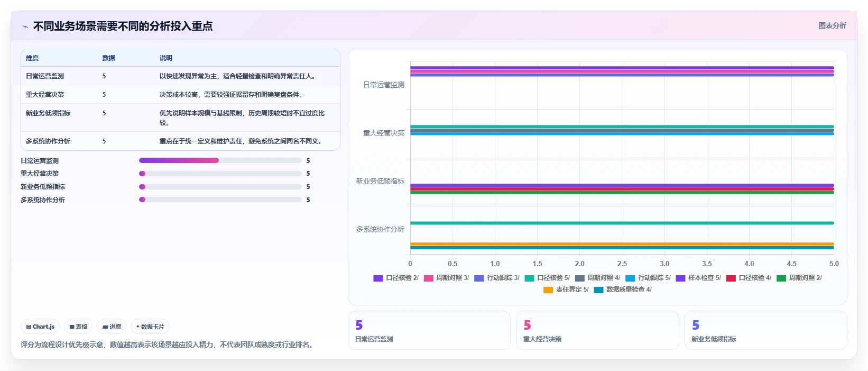The width and height of the screenshot is (868, 371).
Task: Toggle legend item 责任界定 5/
Action: click(566, 289)
